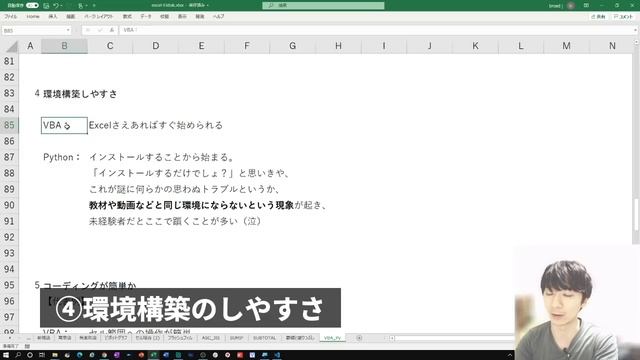Click the Cancel (X) icon in formula bar

click(x=88, y=30)
